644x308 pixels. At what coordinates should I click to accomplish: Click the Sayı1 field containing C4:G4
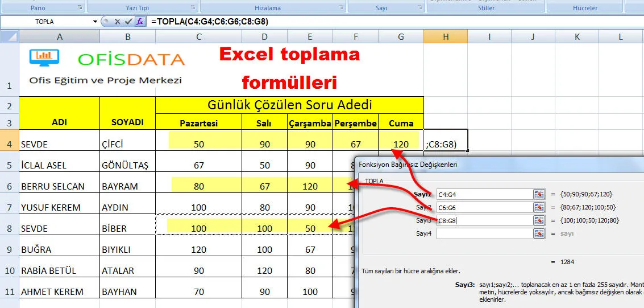483,194
